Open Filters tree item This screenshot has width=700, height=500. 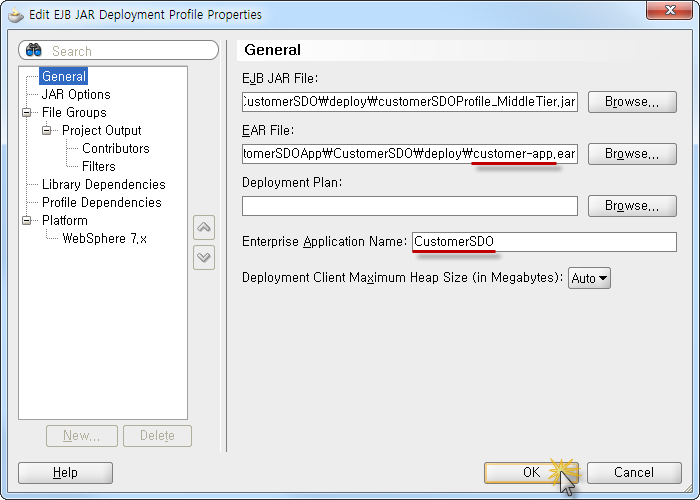pyautogui.click(x=99, y=167)
